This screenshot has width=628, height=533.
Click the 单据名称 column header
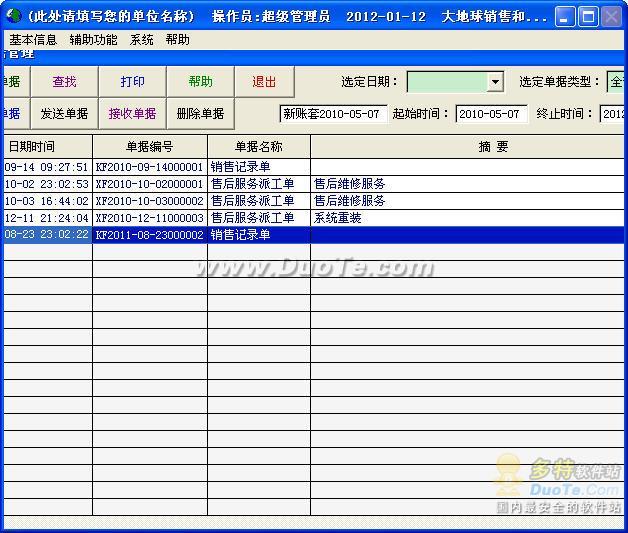259,147
